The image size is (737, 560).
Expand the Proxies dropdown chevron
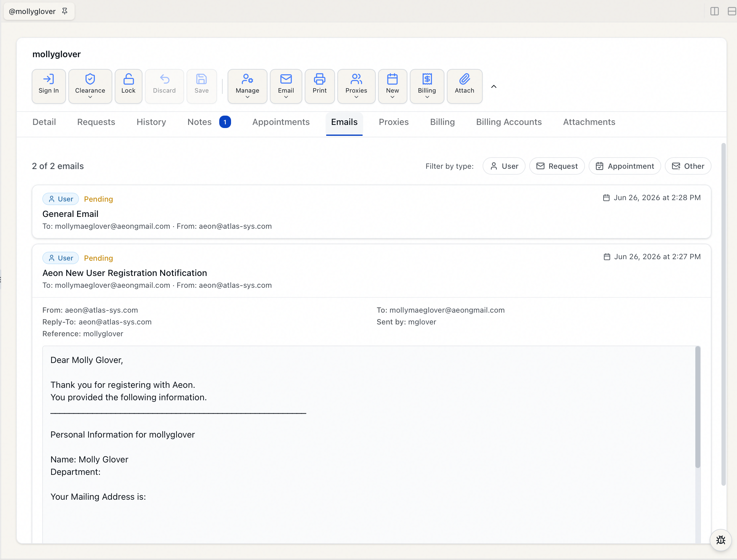[356, 97]
